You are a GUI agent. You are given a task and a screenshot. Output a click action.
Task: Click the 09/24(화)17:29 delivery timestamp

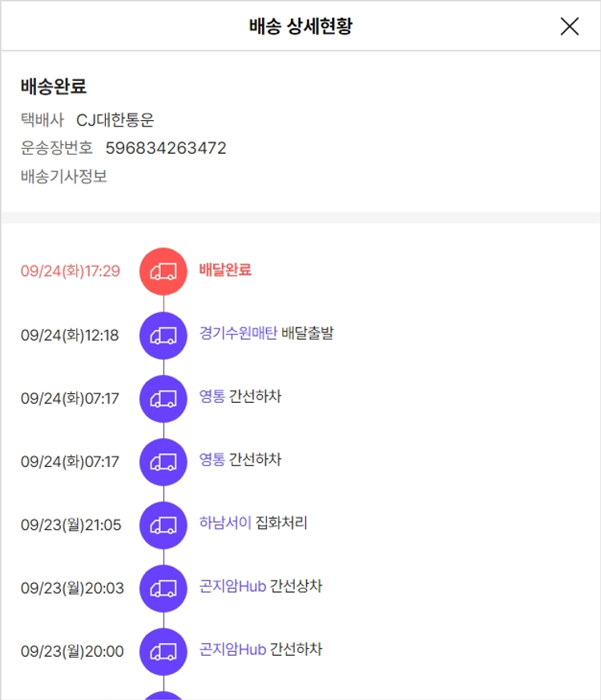click(71, 271)
